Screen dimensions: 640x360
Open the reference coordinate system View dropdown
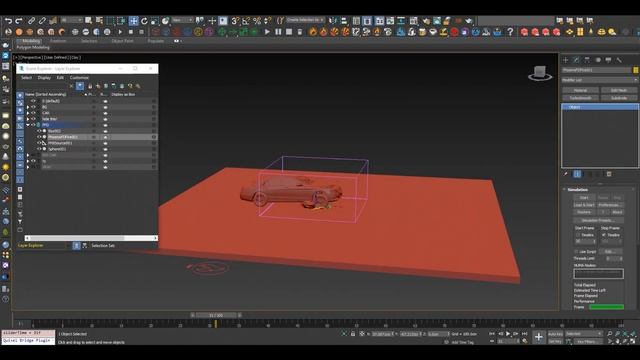182,20
